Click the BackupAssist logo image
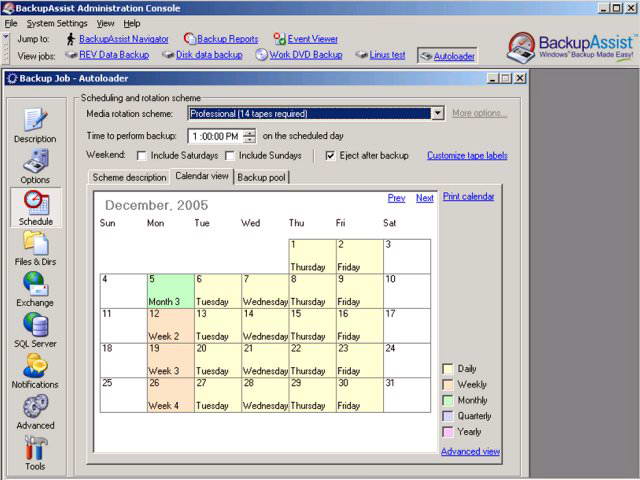Viewport: 640px width, 480px height. (571, 47)
